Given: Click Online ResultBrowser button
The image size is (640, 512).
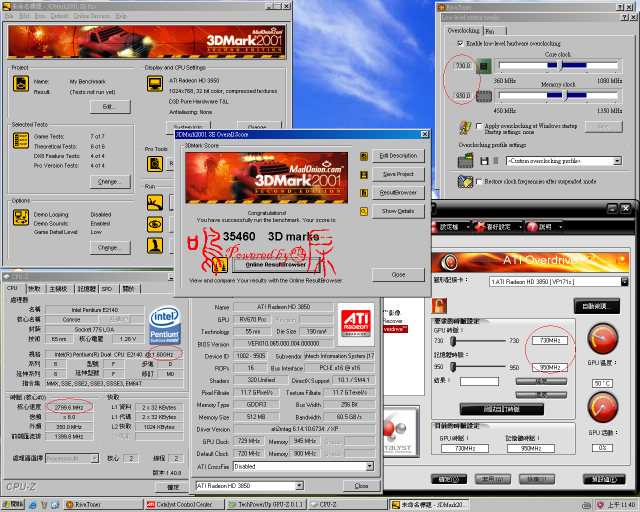Looking at the screenshot, I should point(276,265).
